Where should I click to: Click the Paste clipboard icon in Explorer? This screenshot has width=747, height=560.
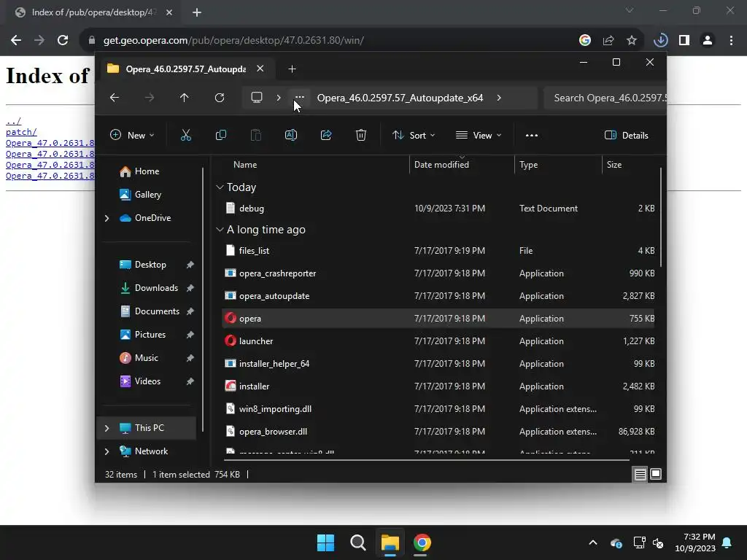(x=256, y=135)
